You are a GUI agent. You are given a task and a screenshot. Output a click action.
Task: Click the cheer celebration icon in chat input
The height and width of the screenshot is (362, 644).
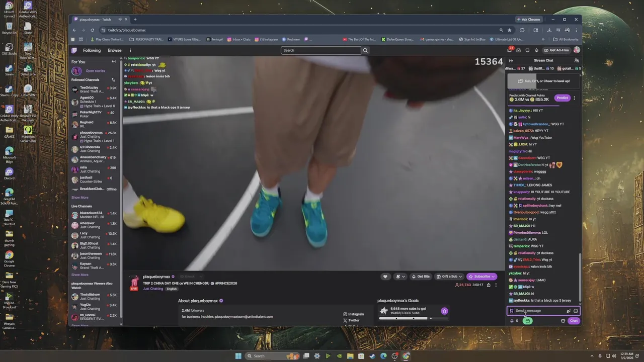coord(569,311)
